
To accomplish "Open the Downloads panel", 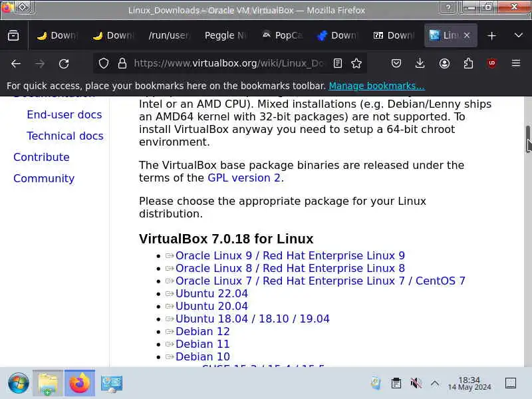I will click(x=420, y=63).
